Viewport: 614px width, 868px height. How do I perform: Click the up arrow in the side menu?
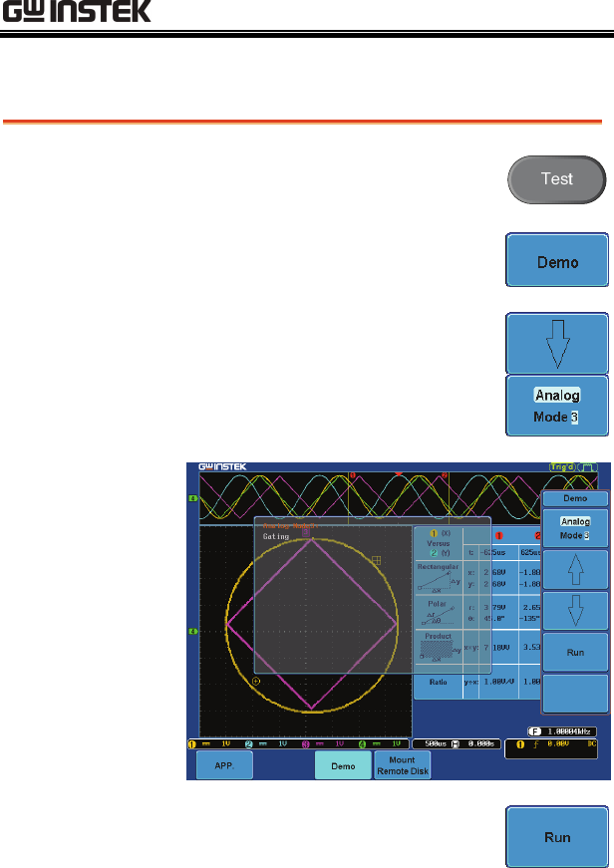[x=575, y=570]
